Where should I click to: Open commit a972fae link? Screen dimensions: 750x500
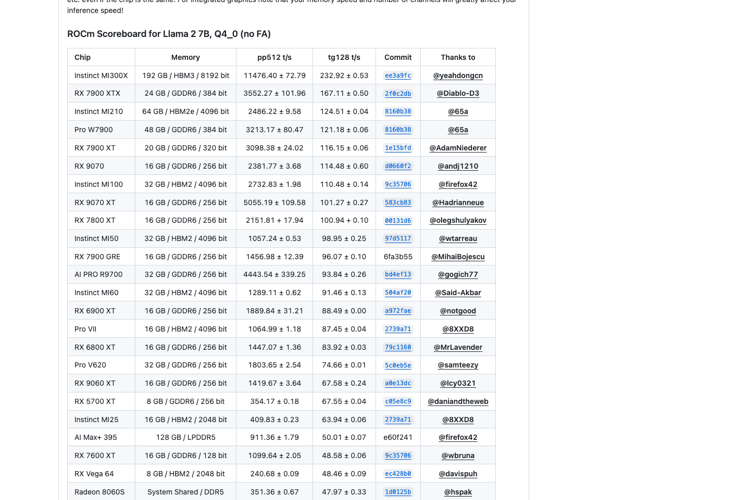tap(397, 311)
